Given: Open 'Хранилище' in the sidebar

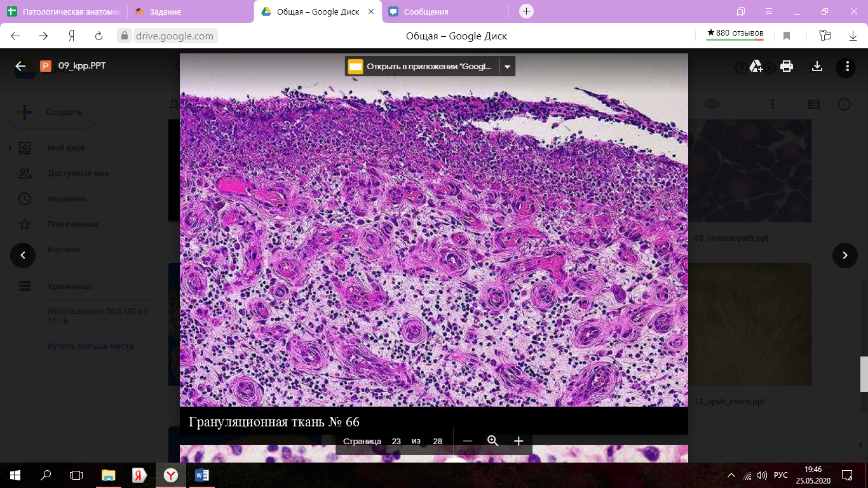Looking at the screenshot, I should [70, 287].
